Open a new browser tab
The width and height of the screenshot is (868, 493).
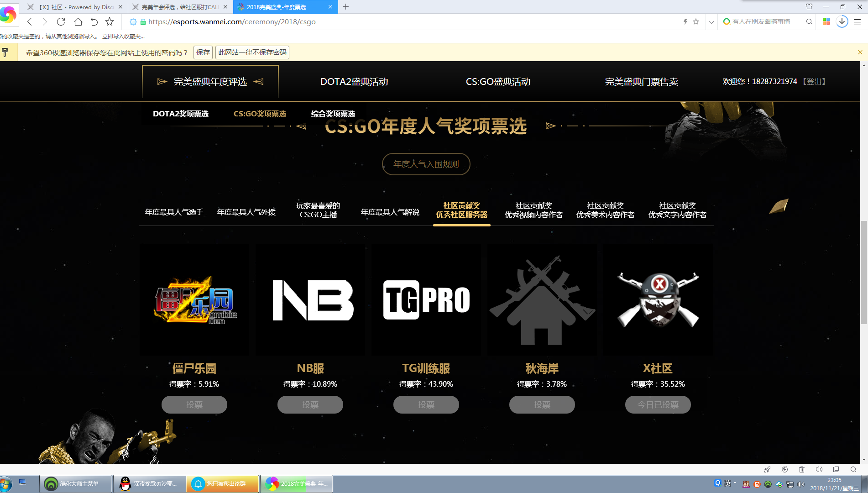pos(345,7)
